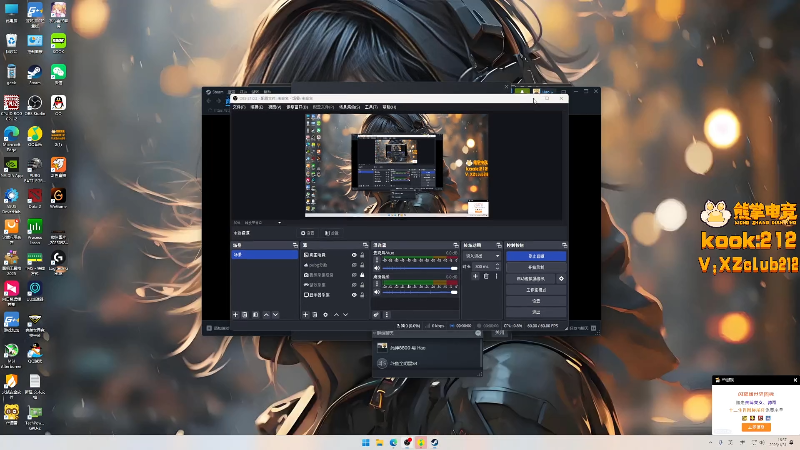Open options dots for upper mixer channel
The width and height of the screenshot is (800, 450).
click(x=377, y=260)
